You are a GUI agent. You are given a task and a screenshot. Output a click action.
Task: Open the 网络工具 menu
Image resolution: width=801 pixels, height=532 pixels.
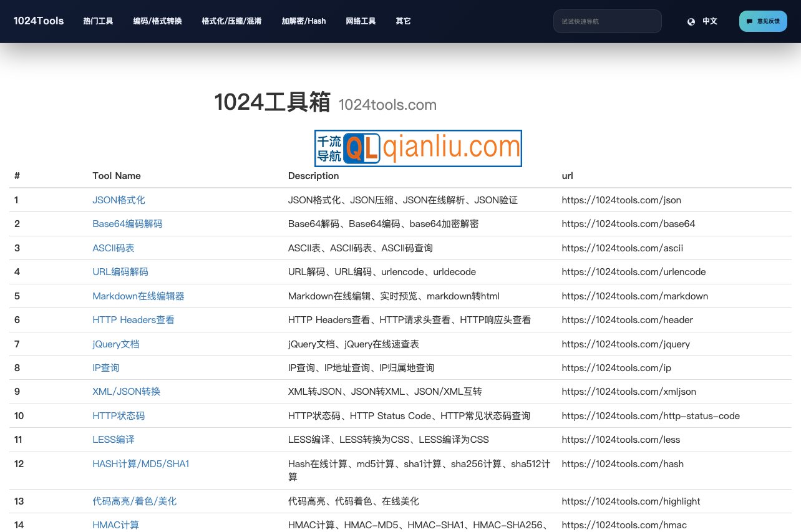pyautogui.click(x=361, y=21)
